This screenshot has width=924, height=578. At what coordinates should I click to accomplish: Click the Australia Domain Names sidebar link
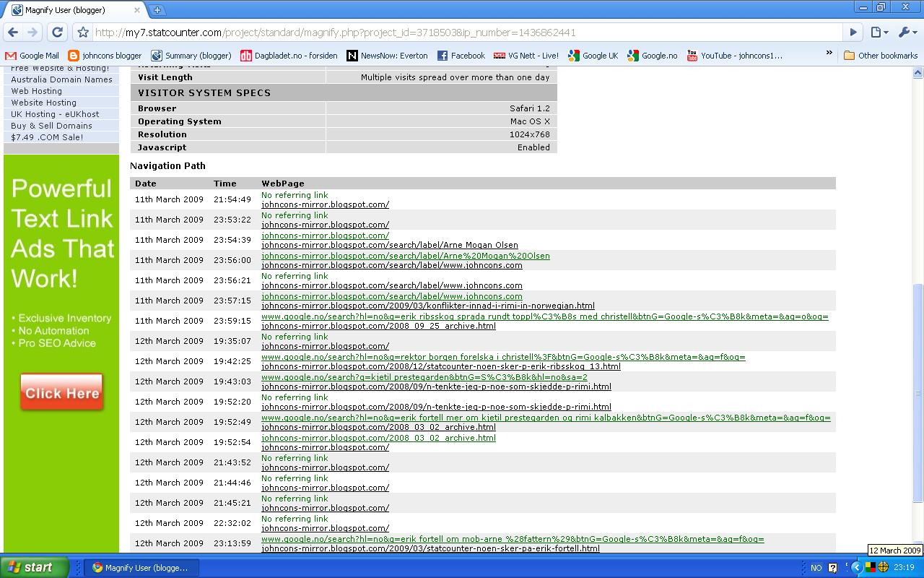(x=61, y=79)
